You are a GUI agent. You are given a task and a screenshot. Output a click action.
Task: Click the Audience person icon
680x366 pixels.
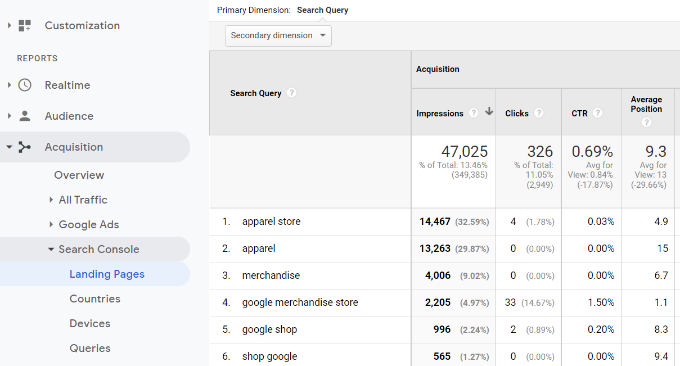(25, 116)
